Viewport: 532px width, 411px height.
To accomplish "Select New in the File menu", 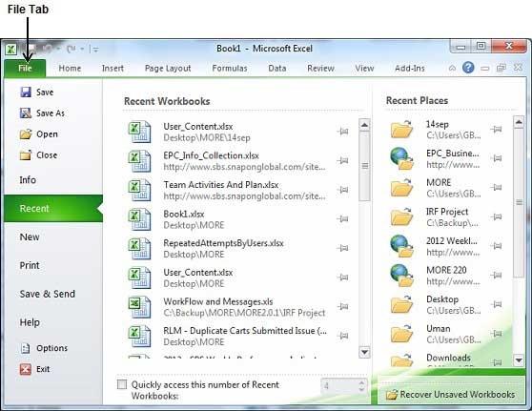I will (x=30, y=236).
